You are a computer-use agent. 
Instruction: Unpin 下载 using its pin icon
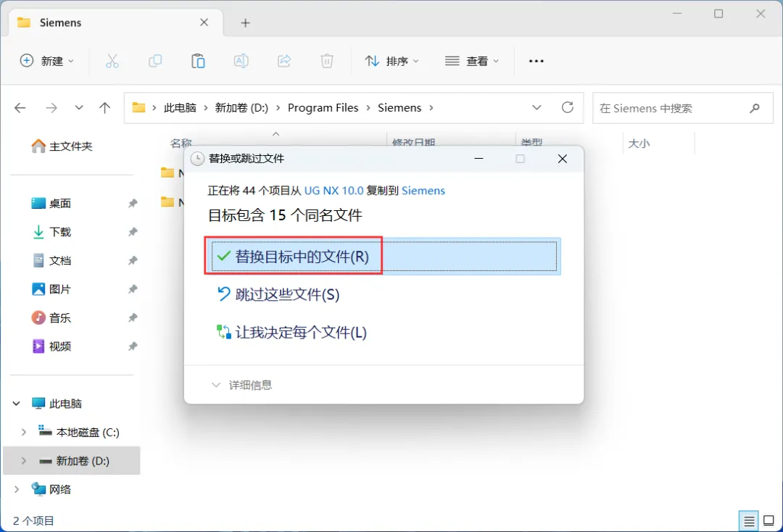click(133, 232)
